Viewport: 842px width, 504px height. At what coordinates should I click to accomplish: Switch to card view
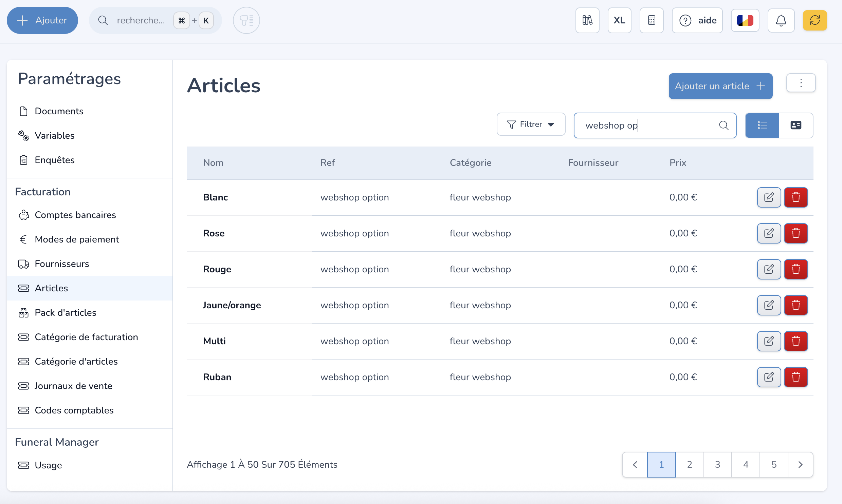pos(795,125)
